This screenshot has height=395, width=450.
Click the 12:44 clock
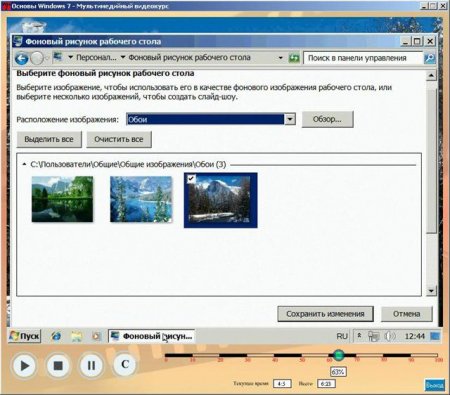pos(415,336)
